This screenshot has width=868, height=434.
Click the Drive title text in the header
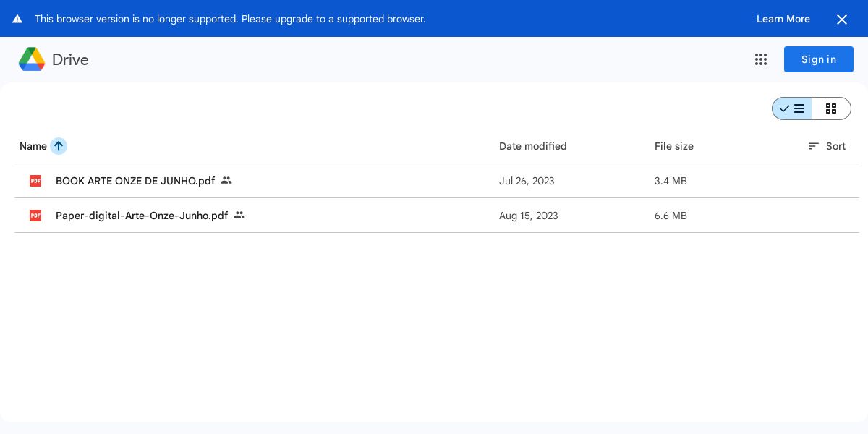click(x=70, y=59)
